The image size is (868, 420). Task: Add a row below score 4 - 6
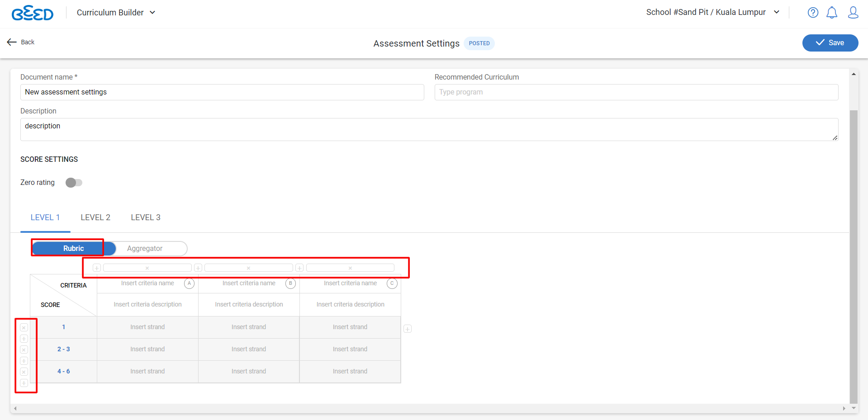(x=24, y=383)
